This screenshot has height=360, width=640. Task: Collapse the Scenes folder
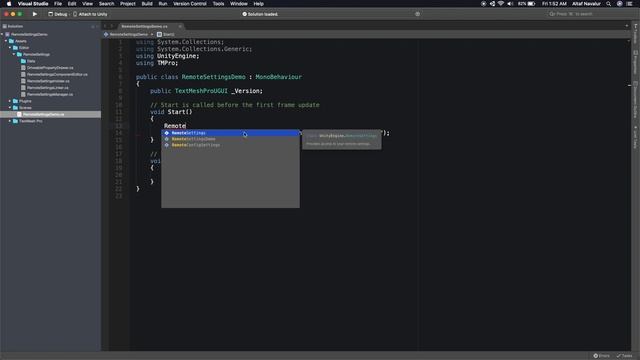click(10, 107)
